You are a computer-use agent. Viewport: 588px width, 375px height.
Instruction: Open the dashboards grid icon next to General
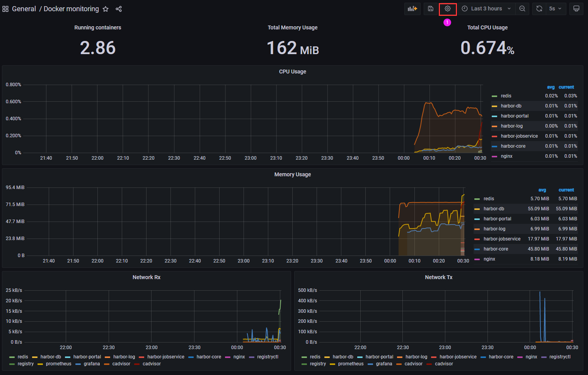5,9
